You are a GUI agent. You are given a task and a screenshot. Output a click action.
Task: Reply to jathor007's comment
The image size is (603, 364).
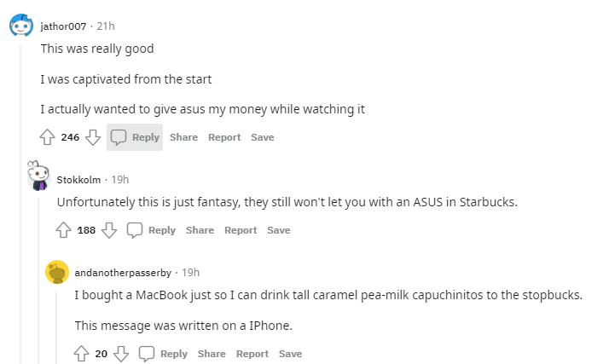coord(135,137)
